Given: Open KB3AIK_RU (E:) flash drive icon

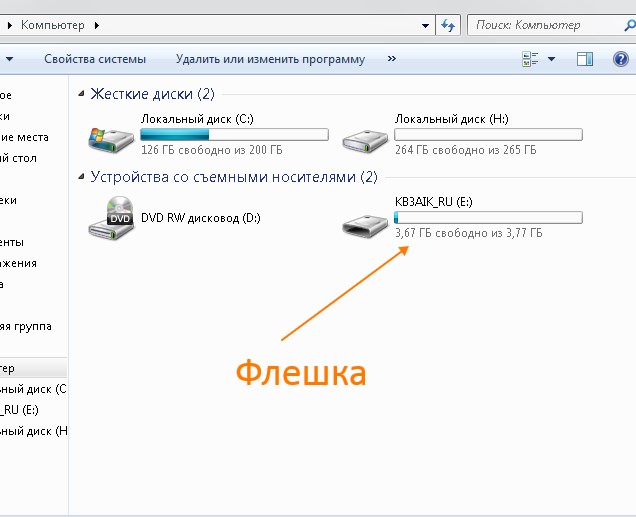Looking at the screenshot, I should tap(365, 226).
